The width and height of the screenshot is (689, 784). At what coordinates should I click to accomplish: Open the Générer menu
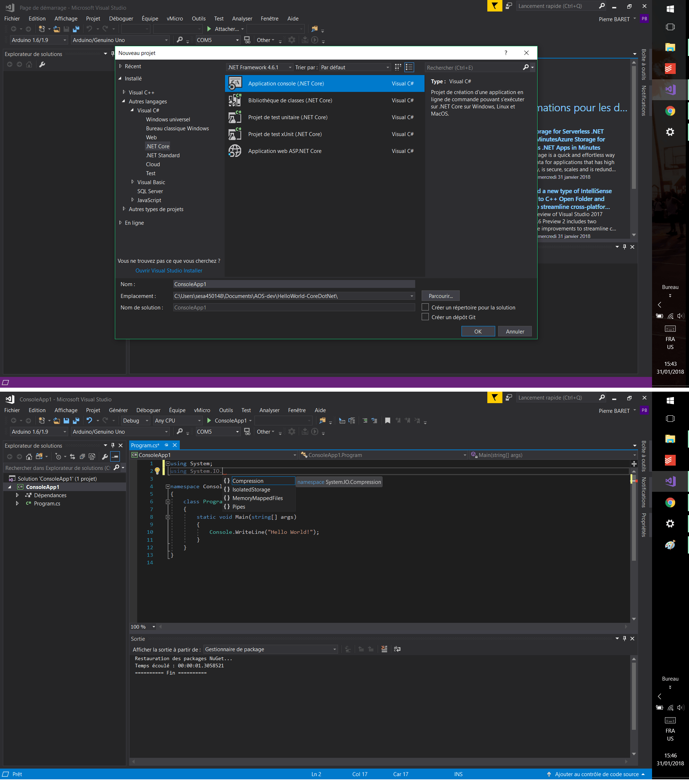(118, 410)
